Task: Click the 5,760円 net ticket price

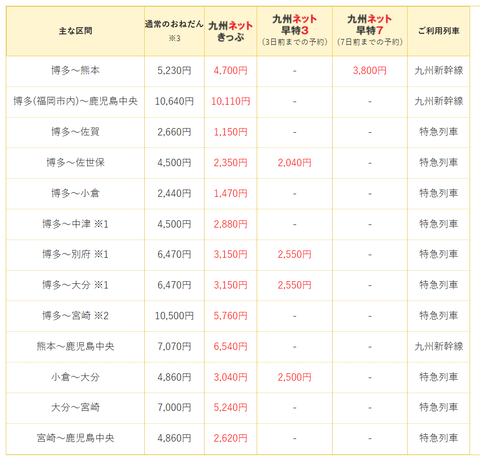Action: [230, 316]
